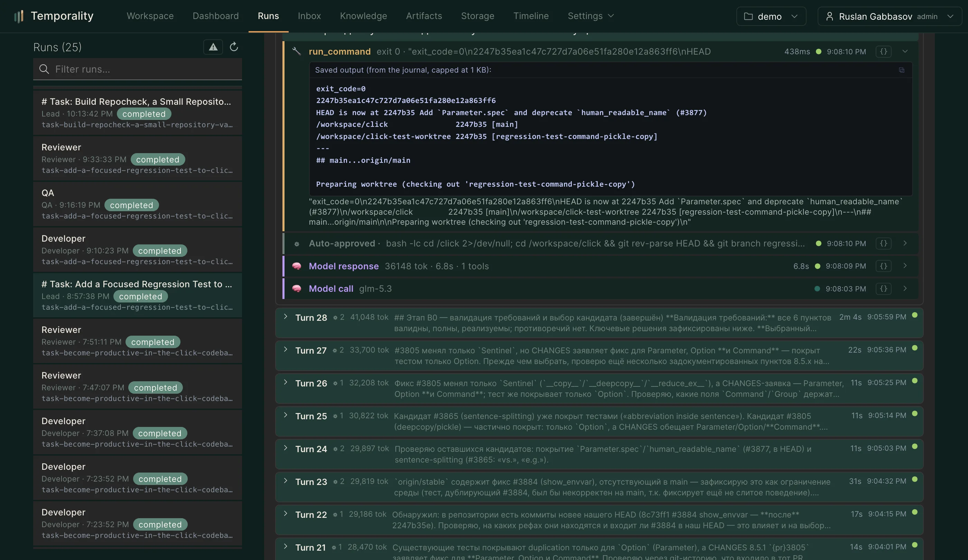The height and width of the screenshot is (560, 968).
Task: Click the Model response brain icon
Action: [x=297, y=266]
